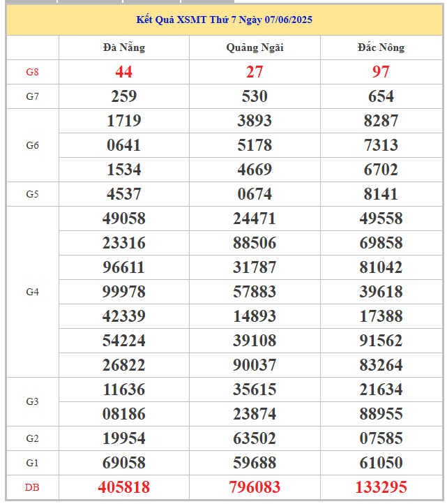447x504 pixels.
Task: Click the G4 row label
Action: [33, 292]
